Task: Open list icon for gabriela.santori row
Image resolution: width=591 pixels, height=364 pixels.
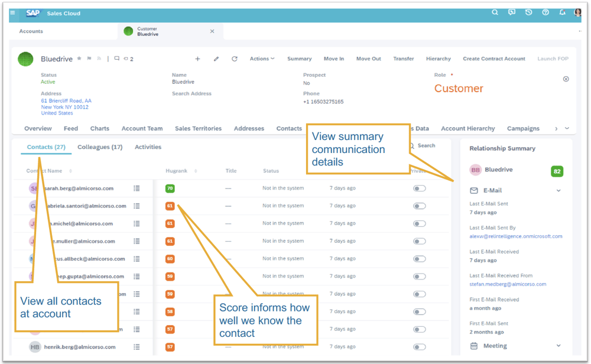Action: pos(137,206)
